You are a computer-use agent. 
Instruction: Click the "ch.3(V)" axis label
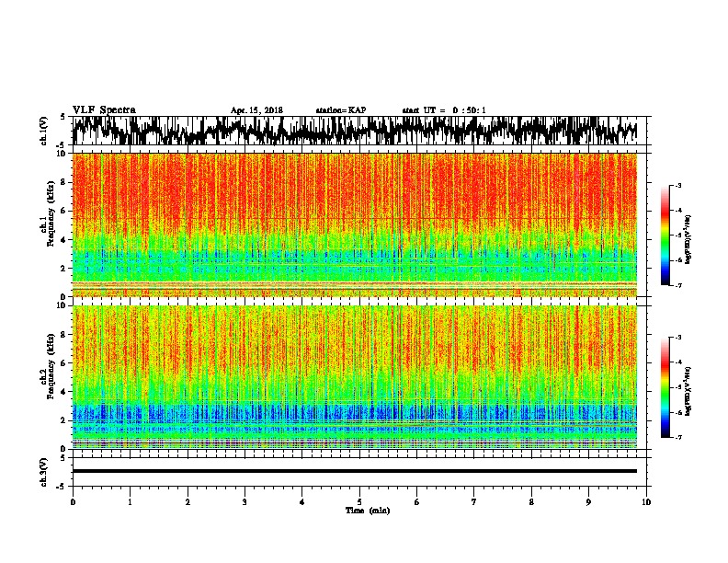[x=44, y=472]
